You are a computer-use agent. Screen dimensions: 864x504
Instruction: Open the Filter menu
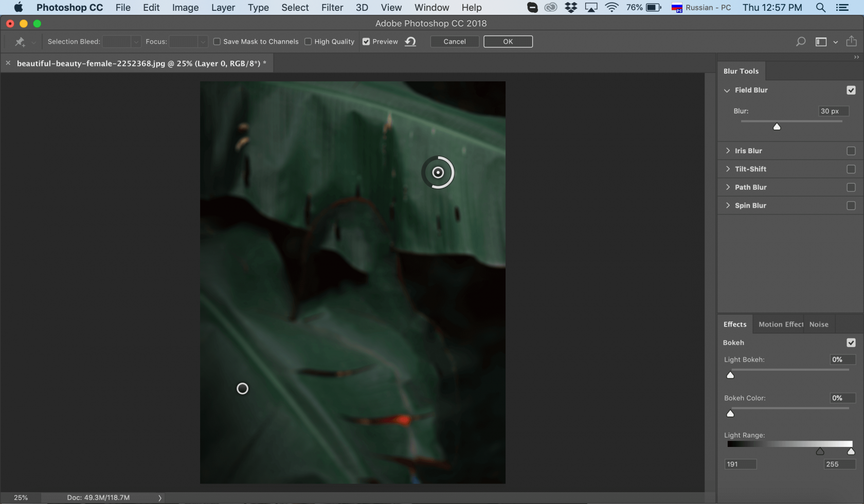click(x=332, y=8)
